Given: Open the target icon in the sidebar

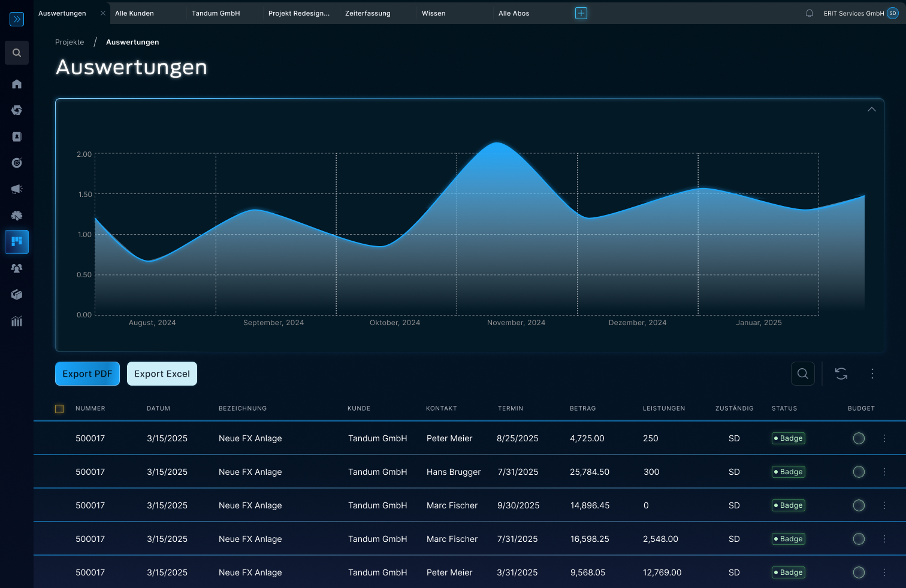Looking at the screenshot, I should click(x=17, y=163).
